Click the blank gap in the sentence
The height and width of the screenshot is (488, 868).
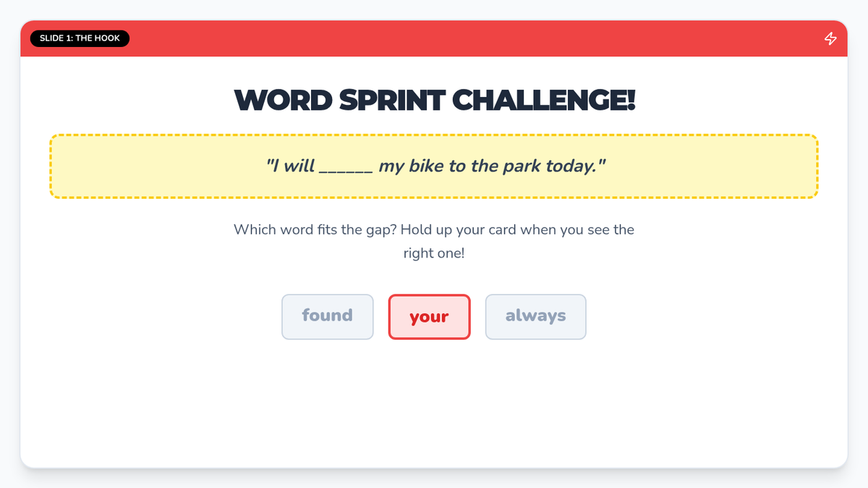(346, 167)
